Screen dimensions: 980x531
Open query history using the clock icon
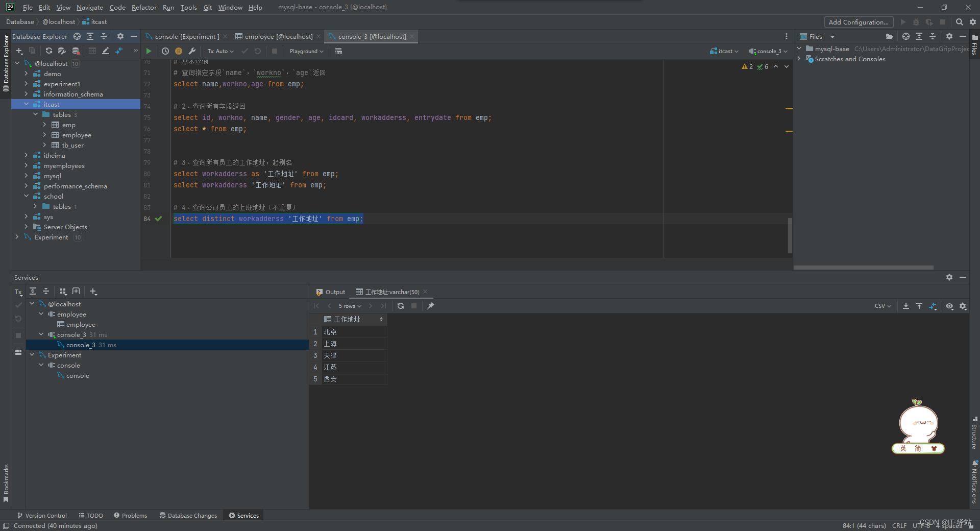[165, 51]
